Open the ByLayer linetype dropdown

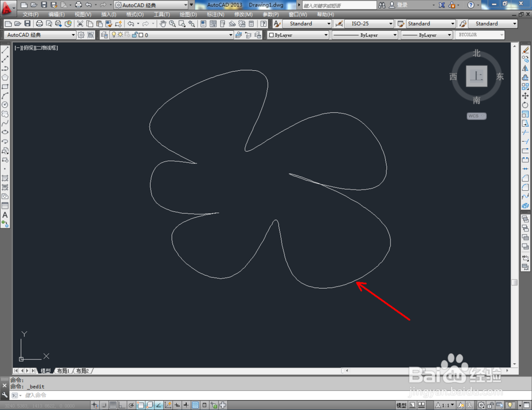click(364, 35)
